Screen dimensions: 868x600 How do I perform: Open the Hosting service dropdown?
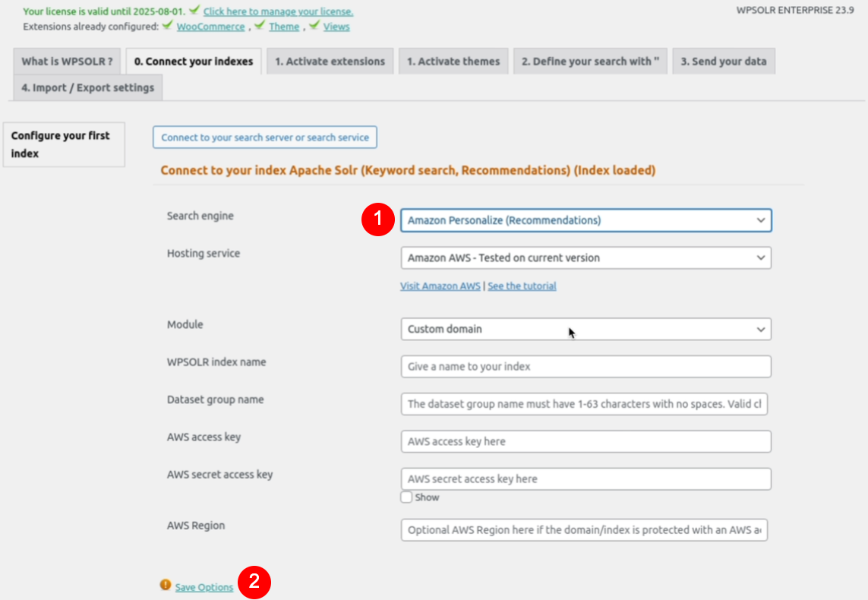[586, 258]
